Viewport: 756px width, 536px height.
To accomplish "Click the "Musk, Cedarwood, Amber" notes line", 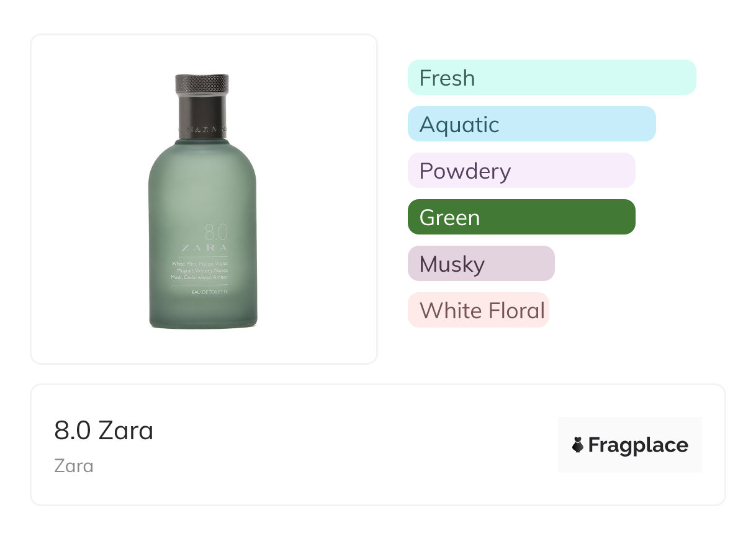I will (x=200, y=277).
